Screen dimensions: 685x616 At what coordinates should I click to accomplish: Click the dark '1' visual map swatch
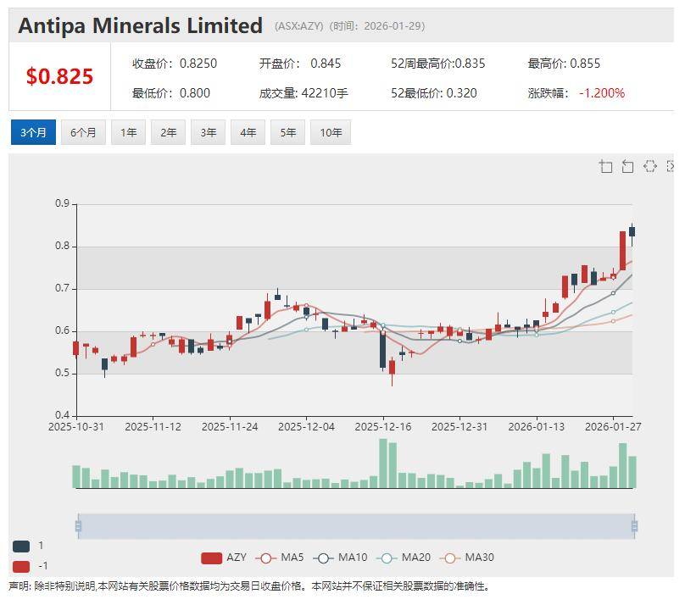[21, 547]
